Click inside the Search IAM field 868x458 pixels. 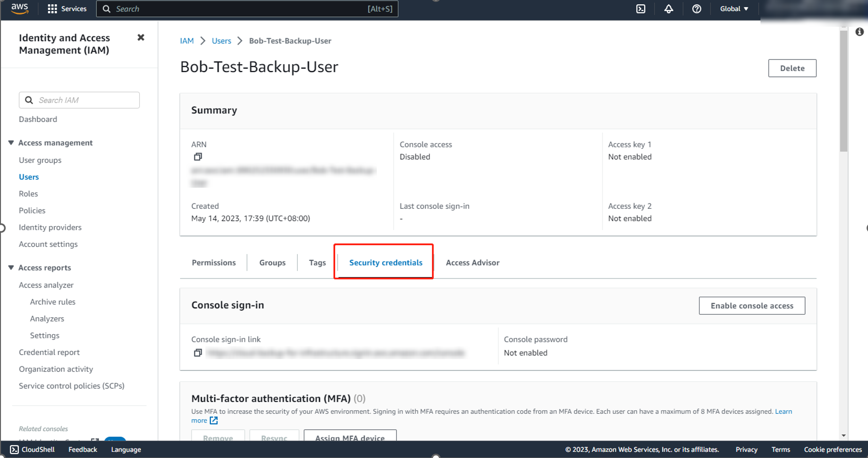(79, 100)
